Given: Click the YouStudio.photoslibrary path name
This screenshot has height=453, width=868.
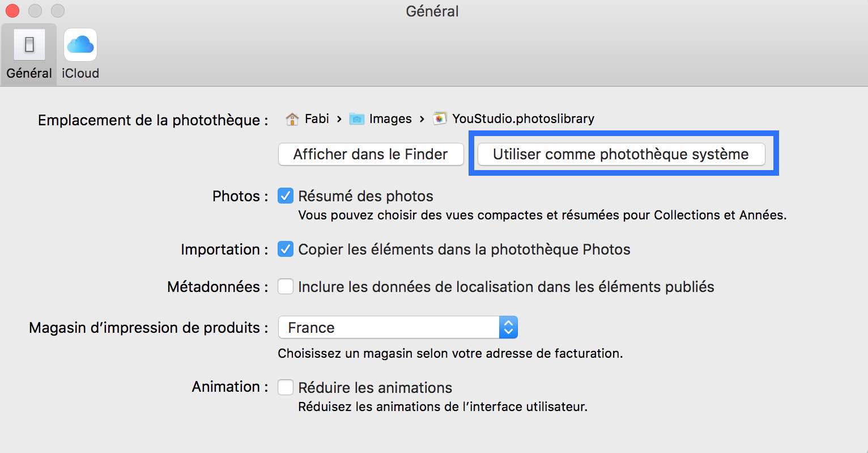Looking at the screenshot, I should pos(523,119).
